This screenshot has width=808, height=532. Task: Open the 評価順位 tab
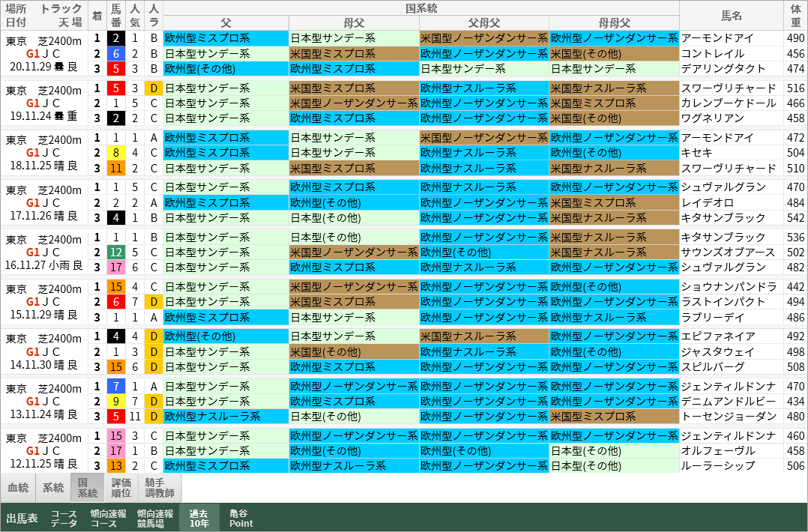coord(121,487)
